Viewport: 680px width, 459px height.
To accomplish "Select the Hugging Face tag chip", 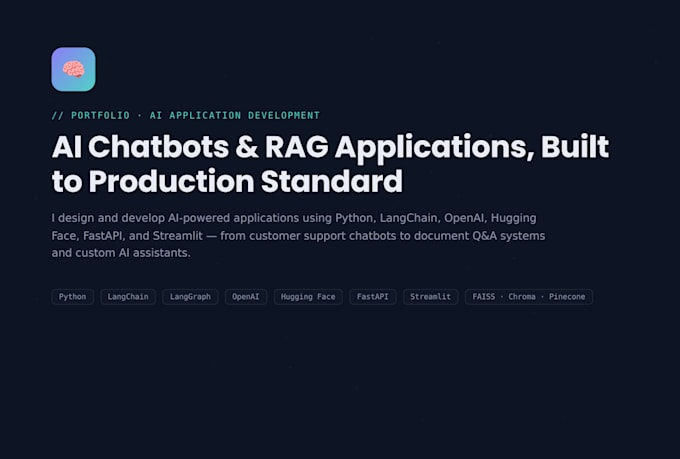I will click(308, 297).
